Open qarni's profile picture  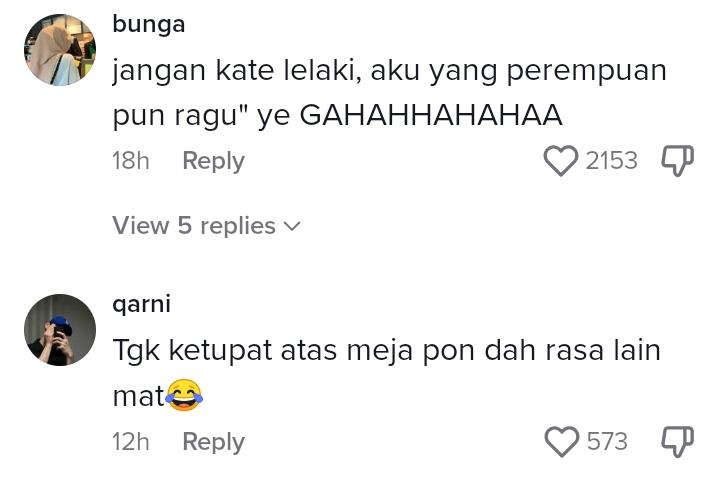tap(60, 330)
